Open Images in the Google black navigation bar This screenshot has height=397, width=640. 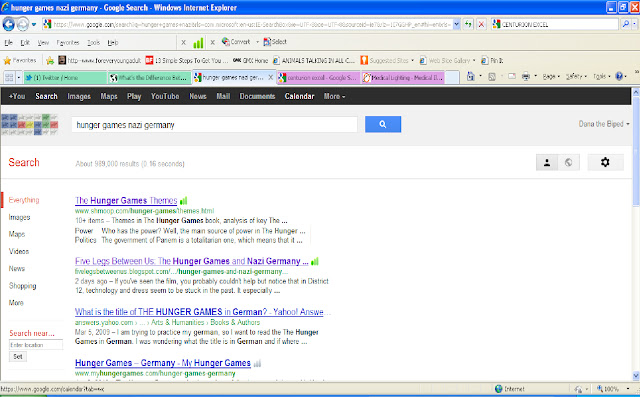click(x=79, y=96)
